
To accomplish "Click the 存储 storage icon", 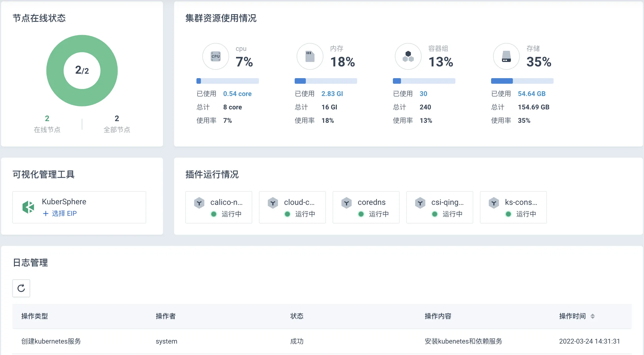I will click(506, 56).
